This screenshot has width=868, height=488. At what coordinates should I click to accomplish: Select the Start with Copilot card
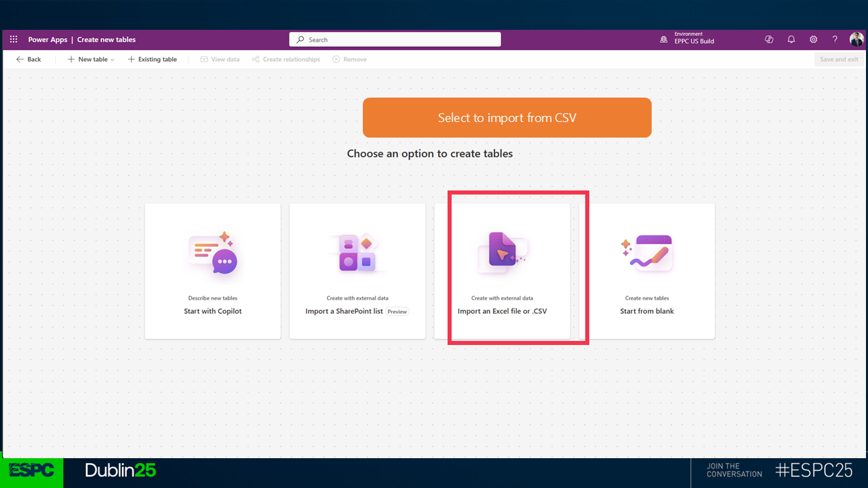(212, 271)
